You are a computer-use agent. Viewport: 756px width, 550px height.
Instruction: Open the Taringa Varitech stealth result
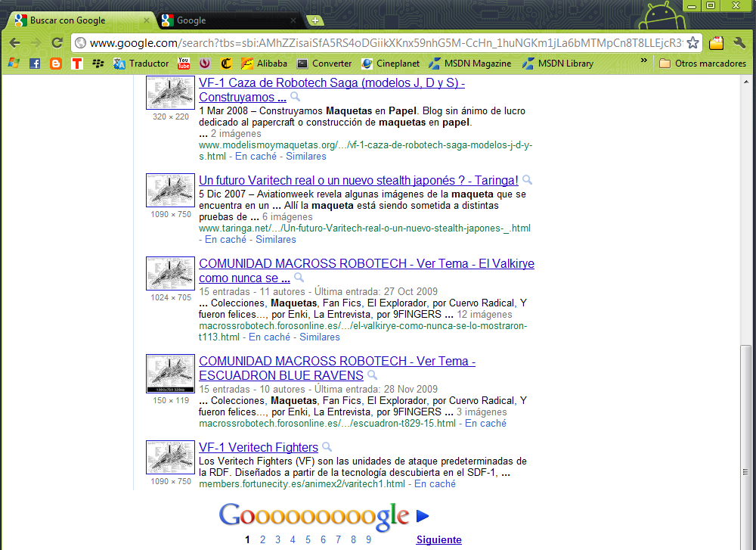358,181
